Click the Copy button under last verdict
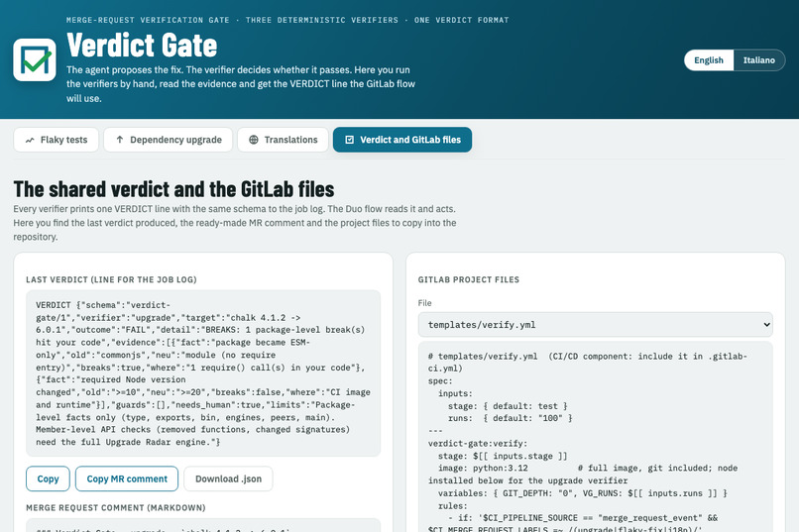Image resolution: width=799 pixels, height=532 pixels. [48, 479]
